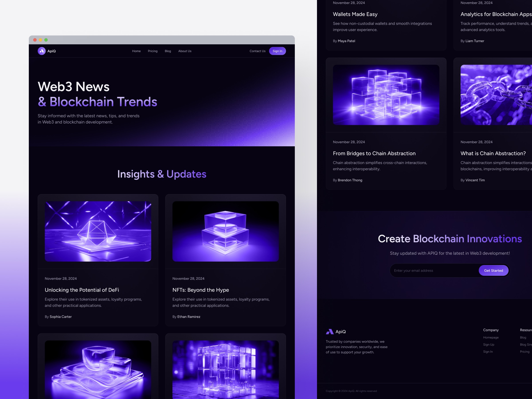The width and height of the screenshot is (532, 399).
Task: Switch to the Blog navigation item
Action: click(x=168, y=51)
